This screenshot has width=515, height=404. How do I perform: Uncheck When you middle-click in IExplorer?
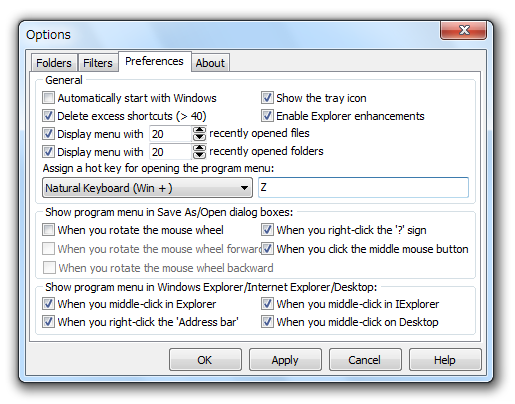coord(267,304)
